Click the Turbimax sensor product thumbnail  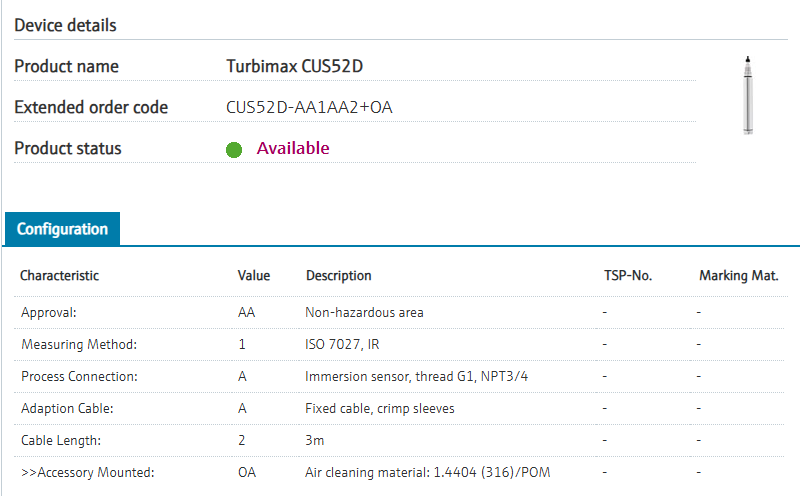click(746, 96)
